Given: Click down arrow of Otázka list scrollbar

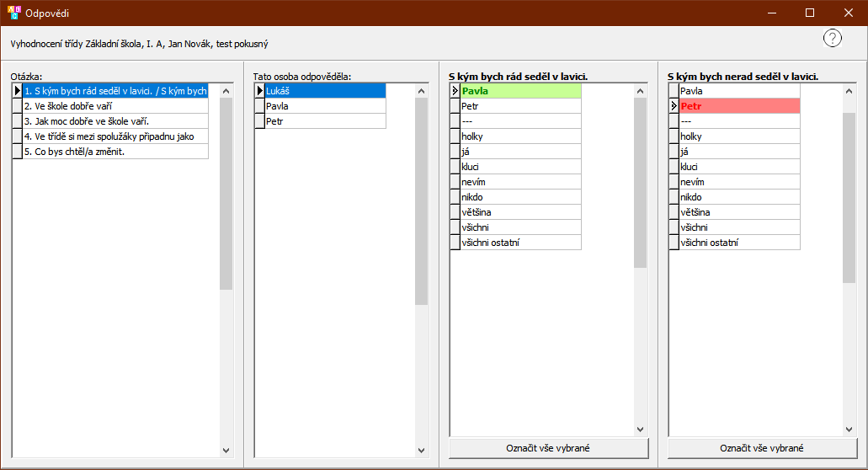Looking at the screenshot, I should [226, 450].
